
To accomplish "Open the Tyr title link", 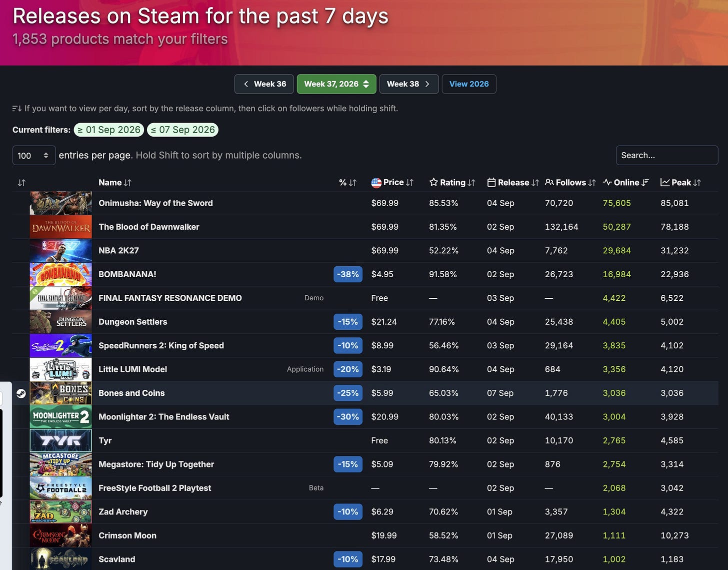I will tap(105, 441).
